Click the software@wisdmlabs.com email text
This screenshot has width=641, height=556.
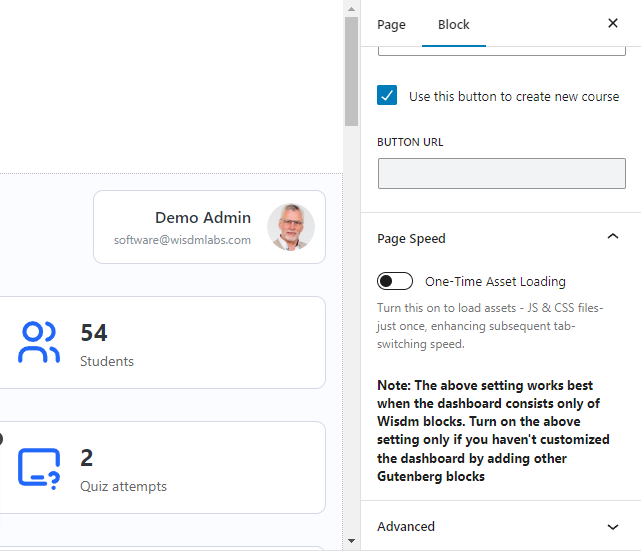click(x=182, y=240)
